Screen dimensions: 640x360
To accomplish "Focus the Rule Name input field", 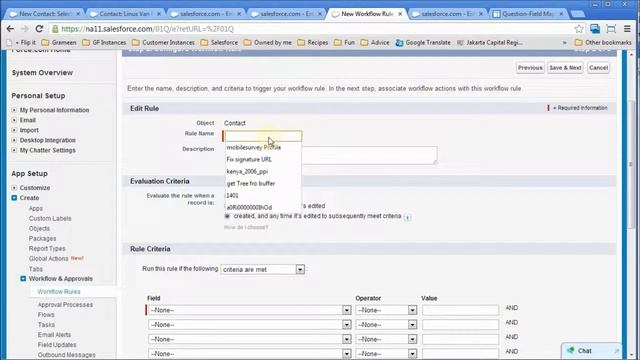I will click(263, 136).
